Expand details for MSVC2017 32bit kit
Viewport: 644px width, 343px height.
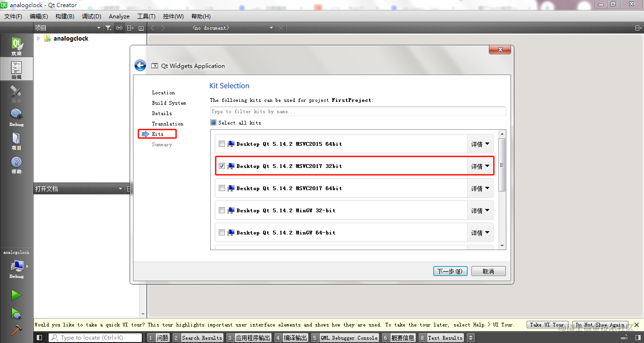(480, 166)
